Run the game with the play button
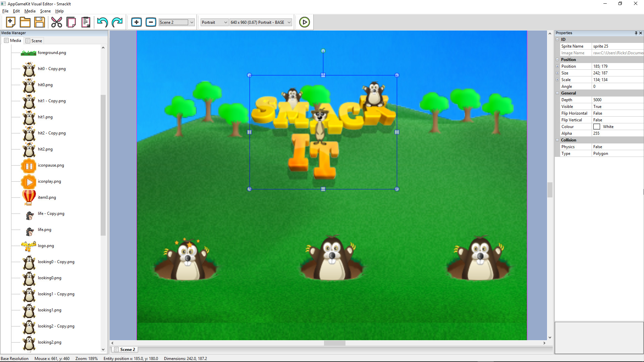 [x=304, y=22]
